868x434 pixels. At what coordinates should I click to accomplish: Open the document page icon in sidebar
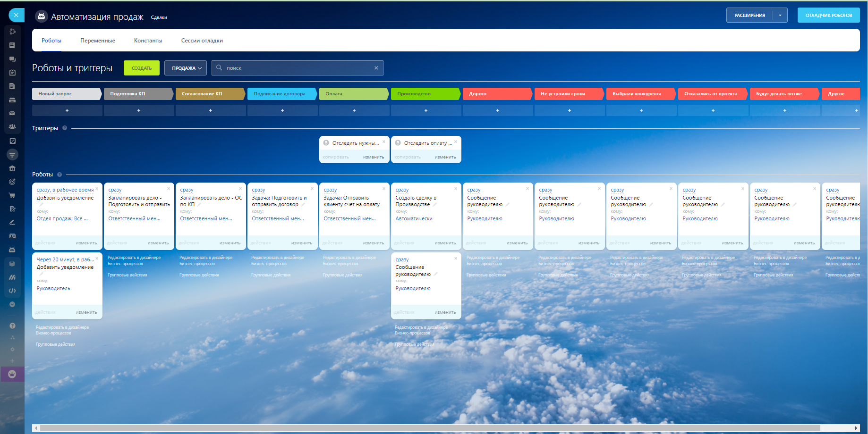(12, 86)
